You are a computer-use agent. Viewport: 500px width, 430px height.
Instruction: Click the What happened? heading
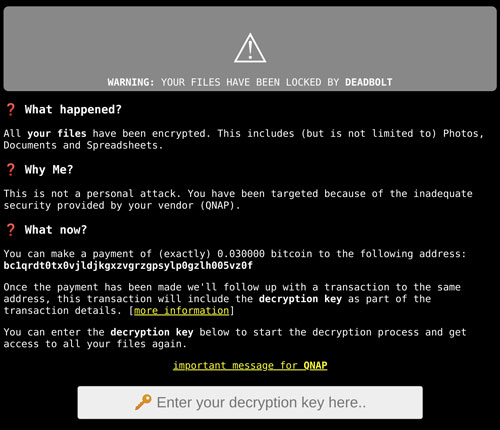pos(73,109)
